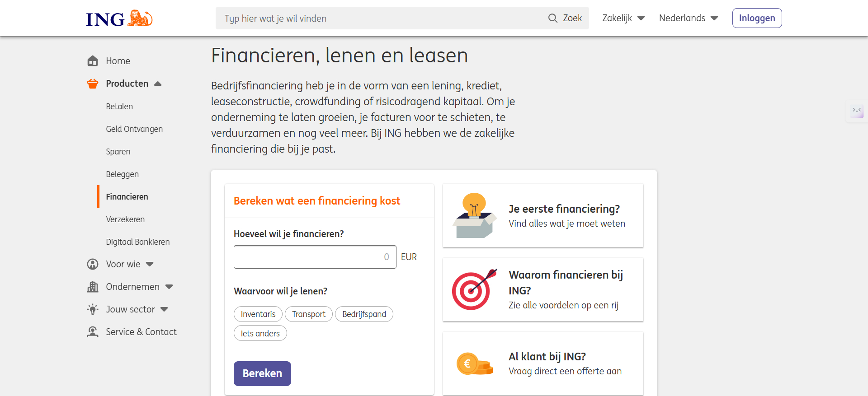Click the Inloggen button

pyautogui.click(x=757, y=18)
